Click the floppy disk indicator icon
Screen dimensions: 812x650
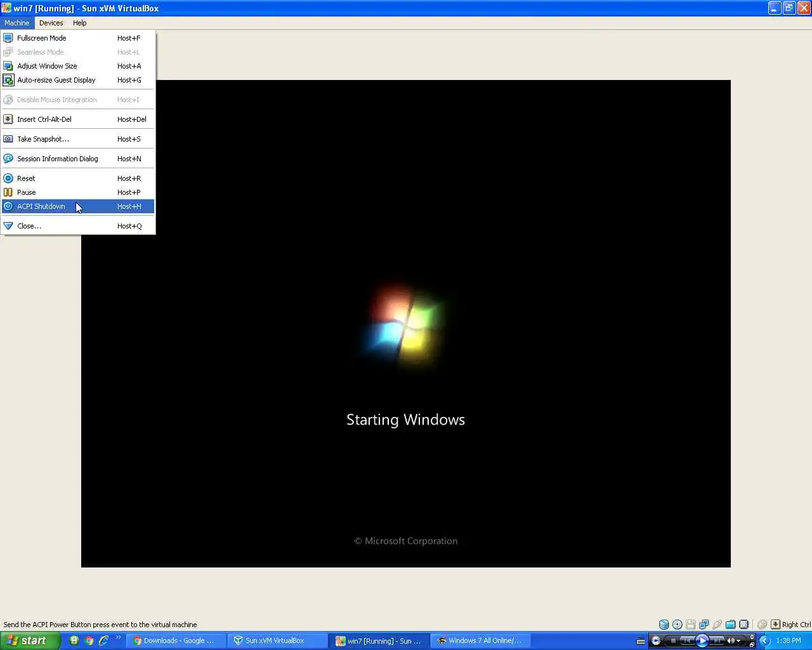tap(691, 625)
